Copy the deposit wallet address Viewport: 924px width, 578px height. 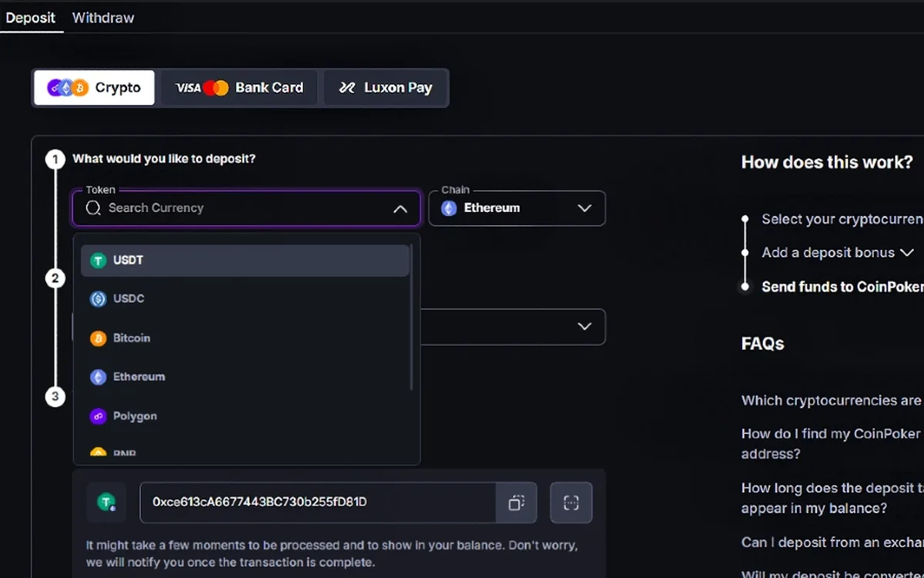click(517, 502)
